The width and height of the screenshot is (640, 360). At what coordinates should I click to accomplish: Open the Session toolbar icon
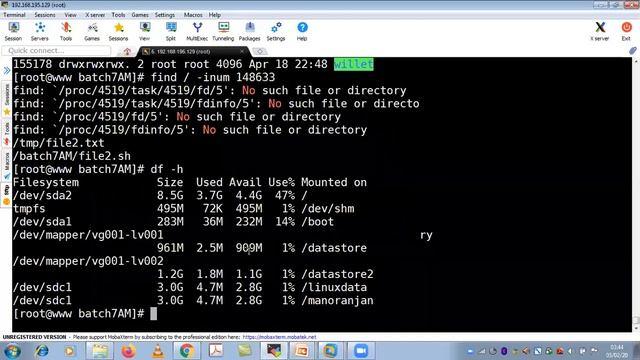coord(13,31)
